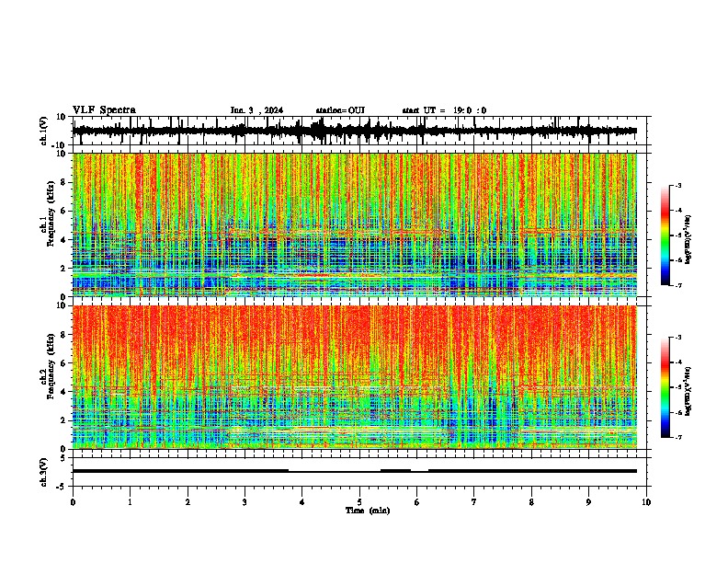Viewport: 728px width, 563px height.
Task: Click the "ch.1(V)" waveform axis label
Action: [44, 131]
